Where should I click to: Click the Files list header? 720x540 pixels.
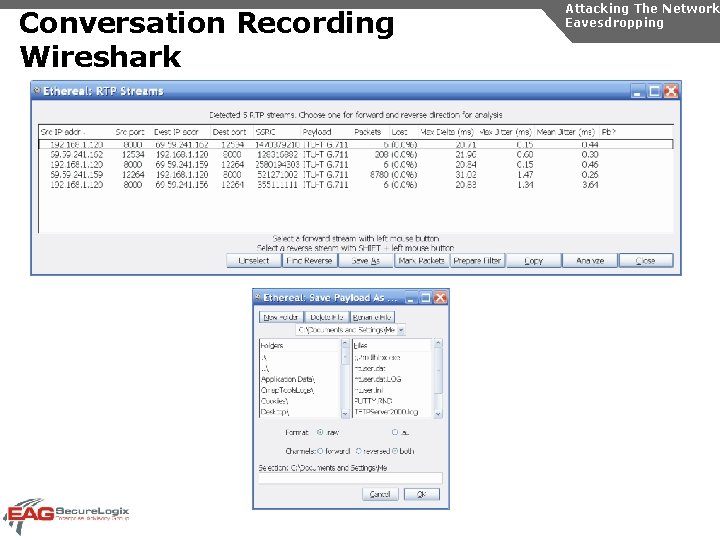[393, 345]
